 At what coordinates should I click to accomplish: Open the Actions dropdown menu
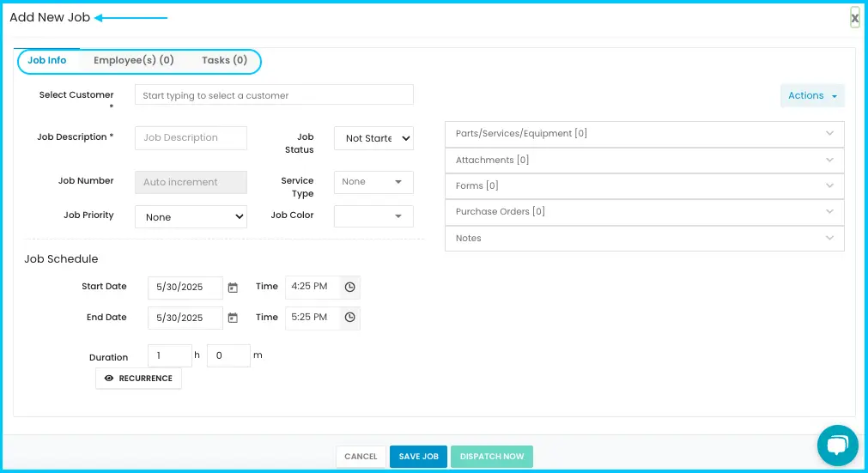812,95
